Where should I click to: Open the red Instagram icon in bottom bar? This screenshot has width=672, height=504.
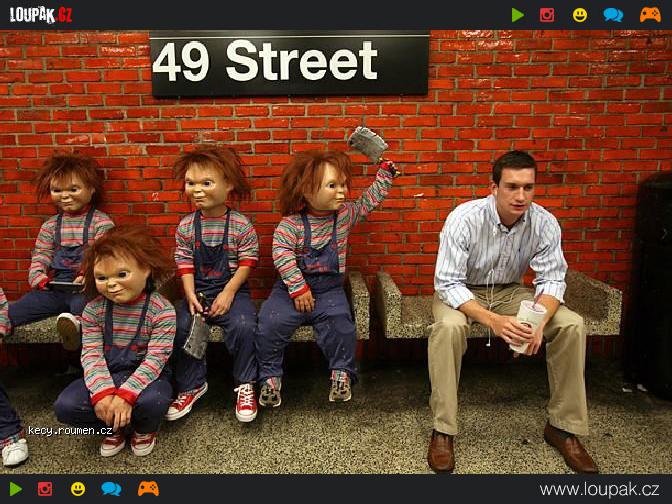45,489
